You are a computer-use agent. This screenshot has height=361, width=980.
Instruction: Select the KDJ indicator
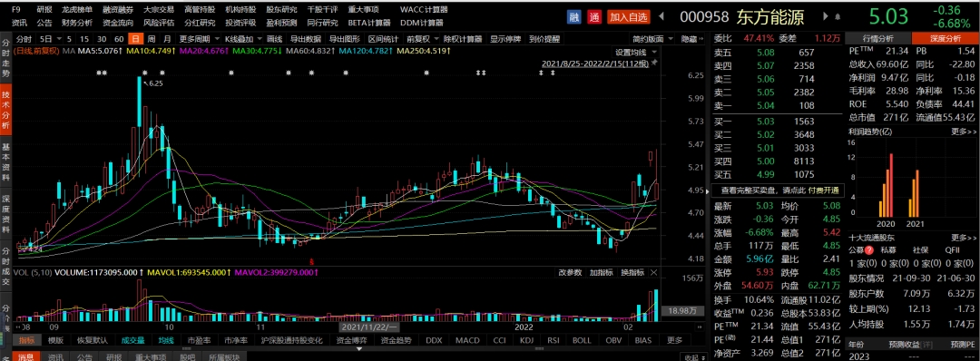(x=527, y=340)
